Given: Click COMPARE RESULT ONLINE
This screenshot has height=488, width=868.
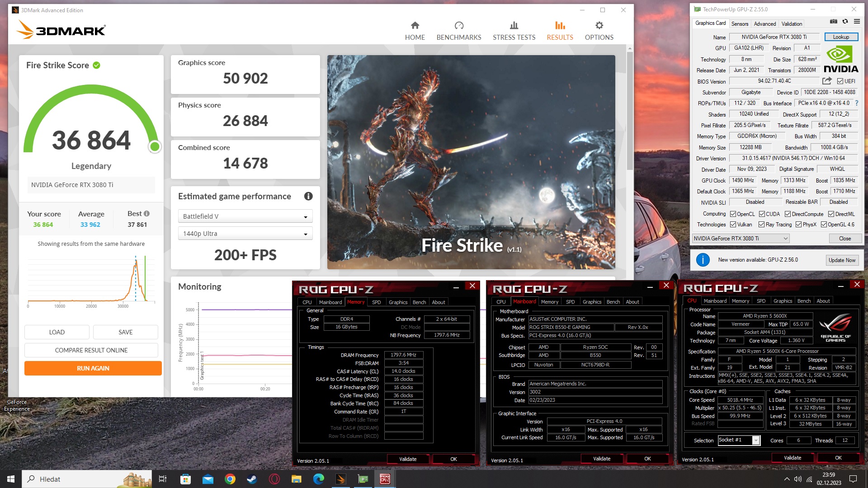Looking at the screenshot, I should tap(91, 350).
